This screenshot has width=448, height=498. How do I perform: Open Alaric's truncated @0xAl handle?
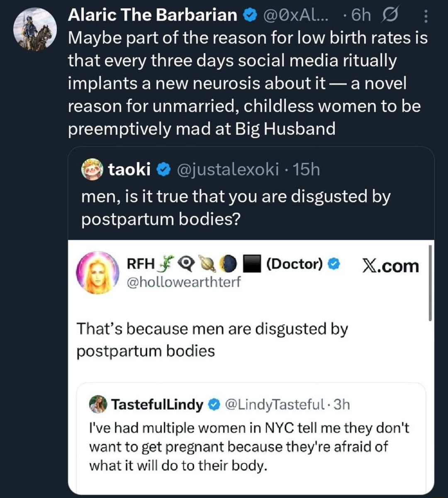pos(295,15)
